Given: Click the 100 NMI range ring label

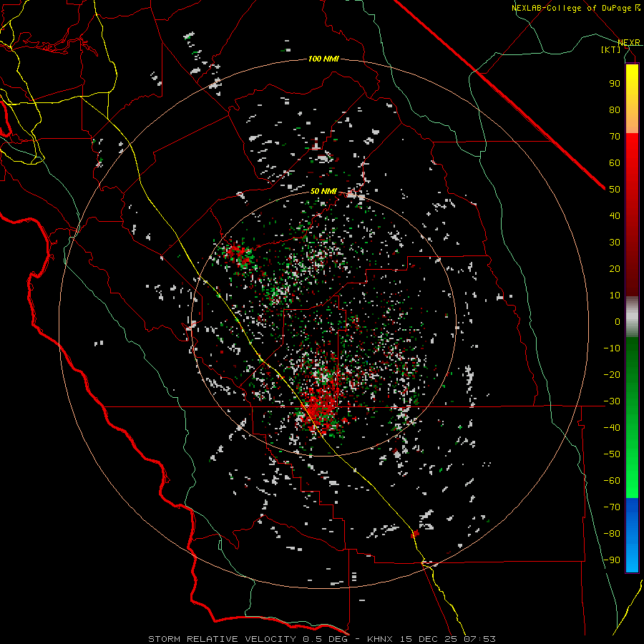Looking at the screenshot, I should [323, 59].
